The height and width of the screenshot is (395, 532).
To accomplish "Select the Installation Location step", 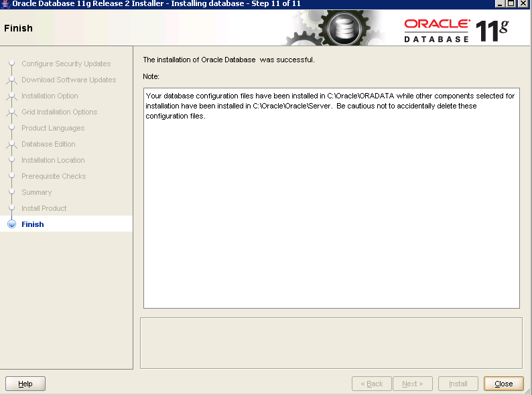I will click(53, 160).
